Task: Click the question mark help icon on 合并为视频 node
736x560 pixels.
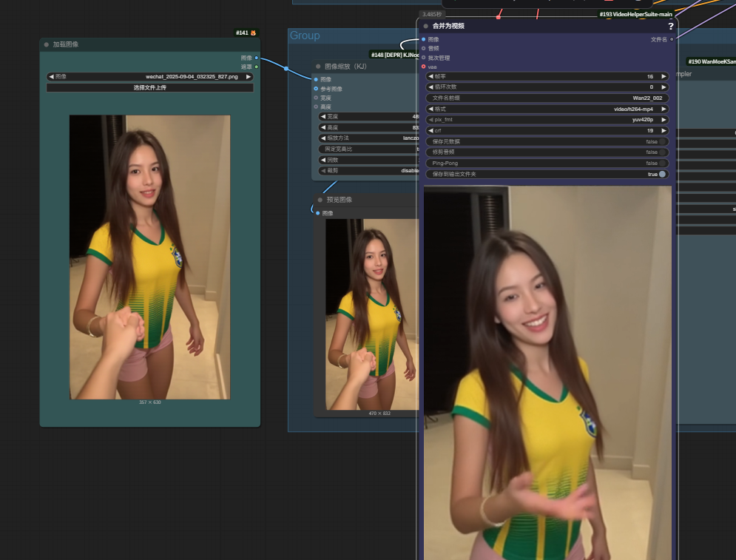Action: click(x=671, y=26)
